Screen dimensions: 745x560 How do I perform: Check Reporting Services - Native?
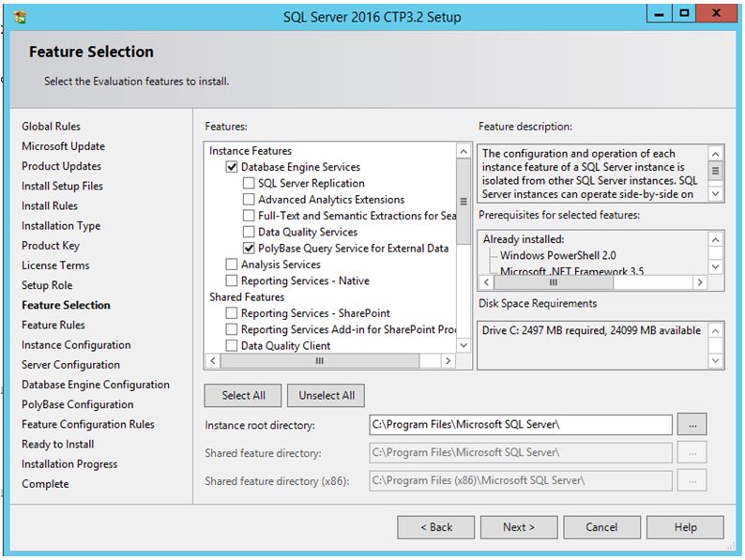[x=232, y=280]
